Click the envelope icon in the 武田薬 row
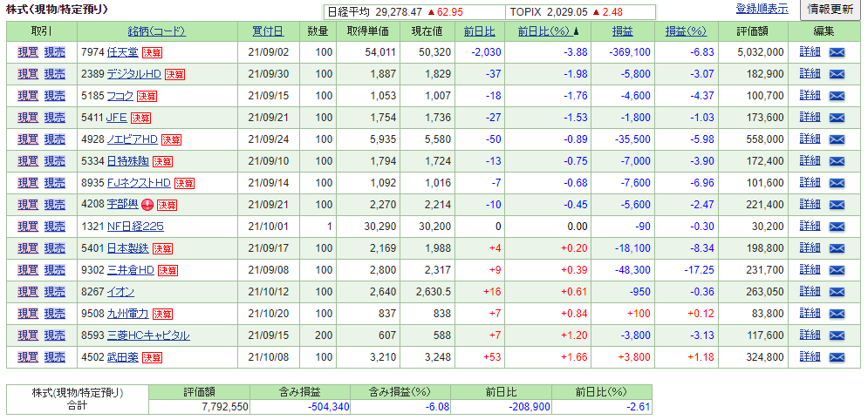868x420 pixels. [837, 357]
